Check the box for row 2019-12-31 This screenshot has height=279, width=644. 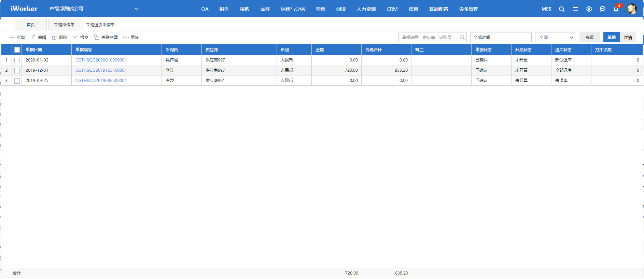17,70
